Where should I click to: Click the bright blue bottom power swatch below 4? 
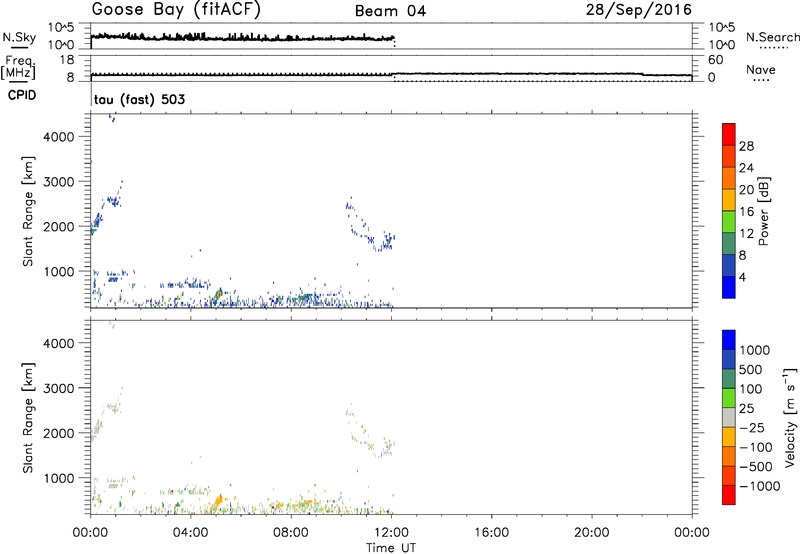pyautogui.click(x=729, y=287)
